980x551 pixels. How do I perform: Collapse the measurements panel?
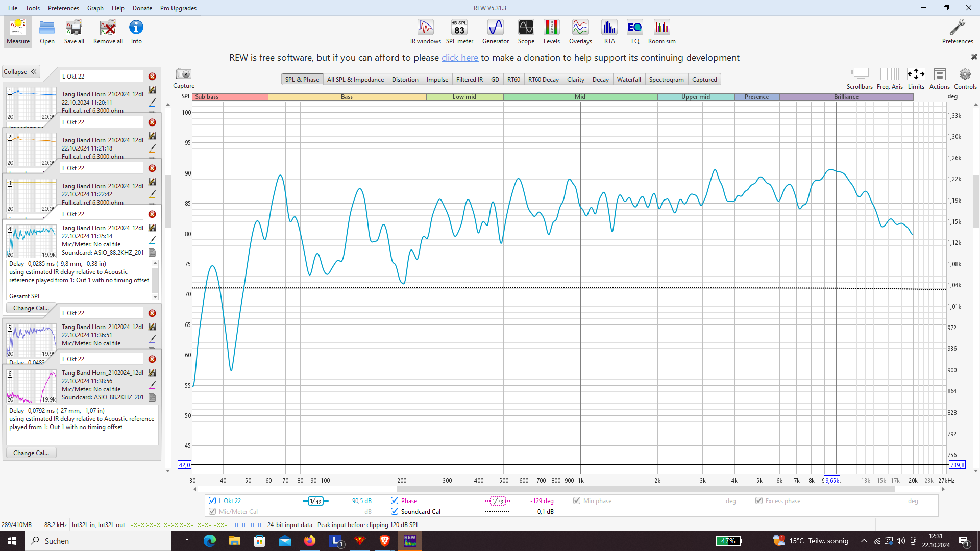pyautogui.click(x=21, y=72)
